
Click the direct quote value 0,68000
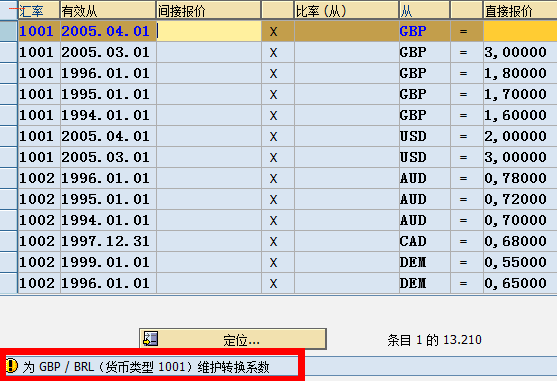[x=515, y=241]
